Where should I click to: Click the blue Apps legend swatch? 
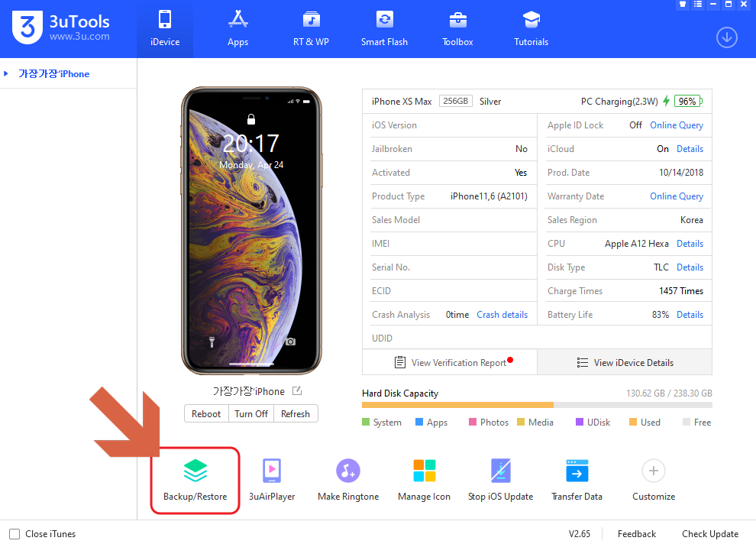[419, 422]
